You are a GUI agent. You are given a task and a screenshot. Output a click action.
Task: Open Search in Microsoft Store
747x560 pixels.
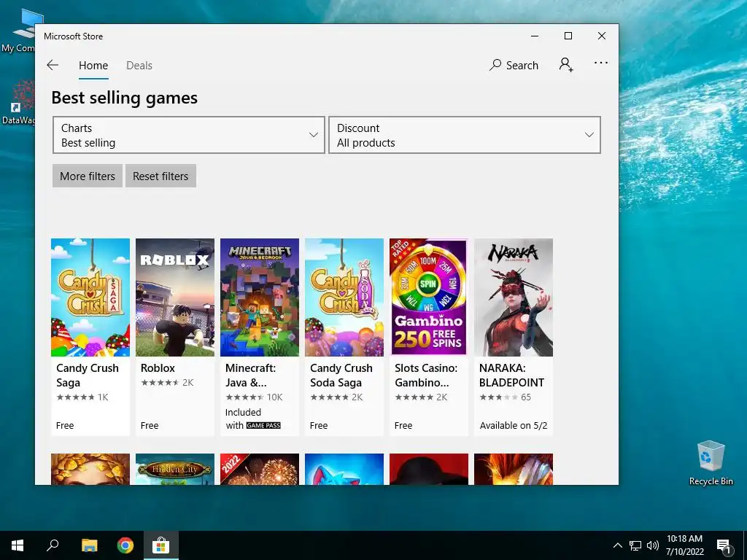coord(514,65)
